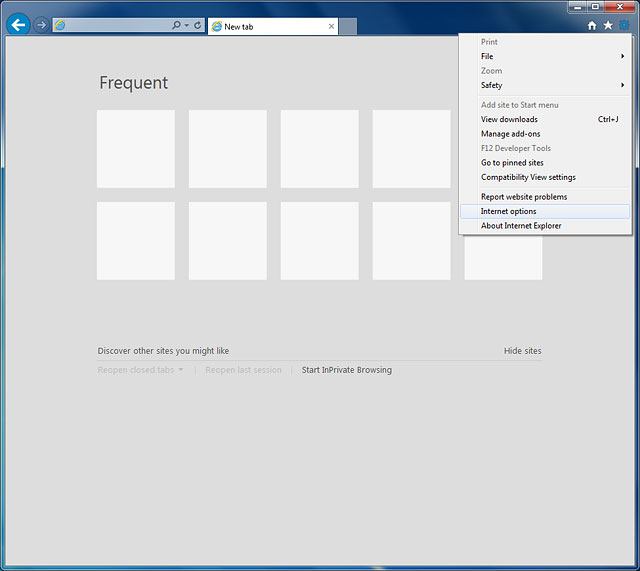Click the search magnifier icon in address bar
640x571 pixels.
coord(177,25)
